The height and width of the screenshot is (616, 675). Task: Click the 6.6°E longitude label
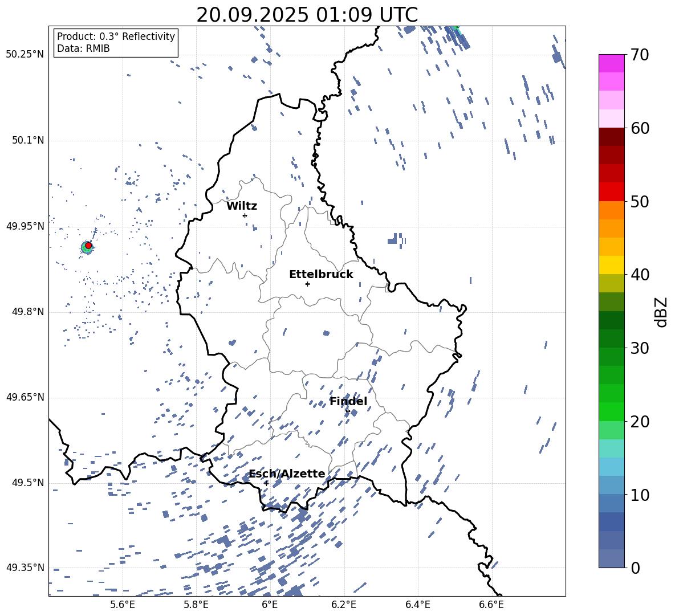[491, 605]
